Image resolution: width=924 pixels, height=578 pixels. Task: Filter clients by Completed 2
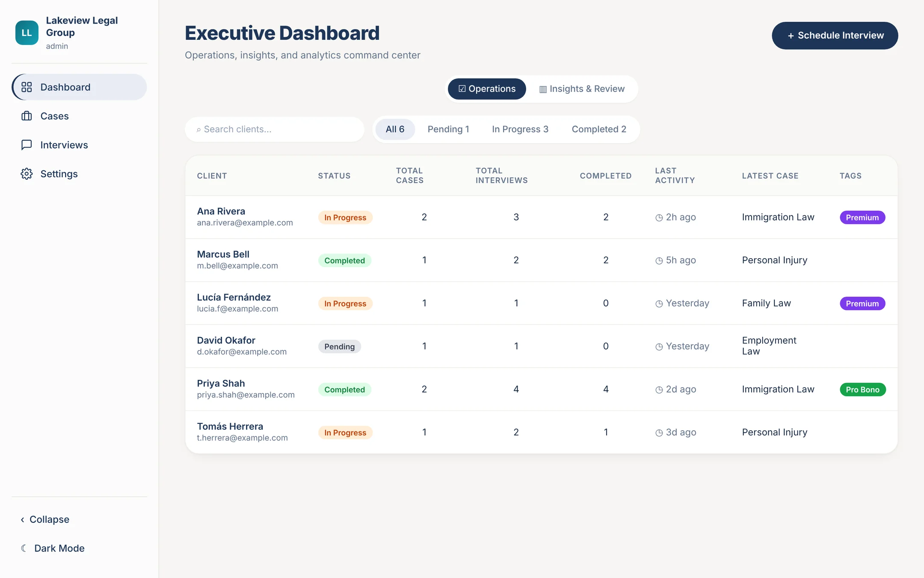[x=599, y=129]
